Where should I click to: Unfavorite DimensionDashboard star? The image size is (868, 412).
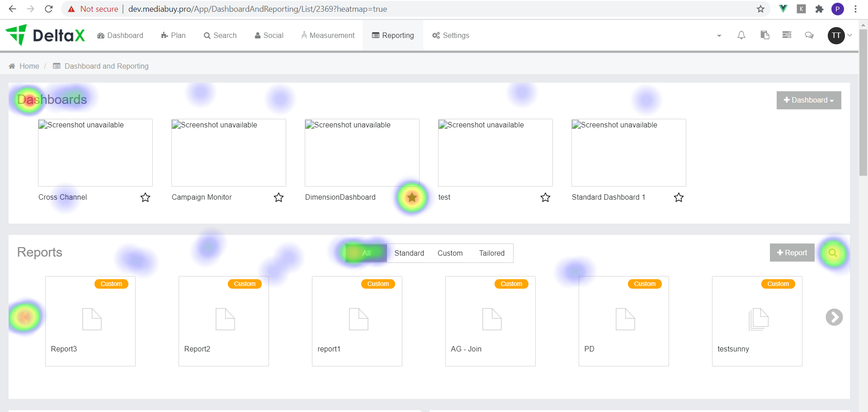pyautogui.click(x=412, y=197)
